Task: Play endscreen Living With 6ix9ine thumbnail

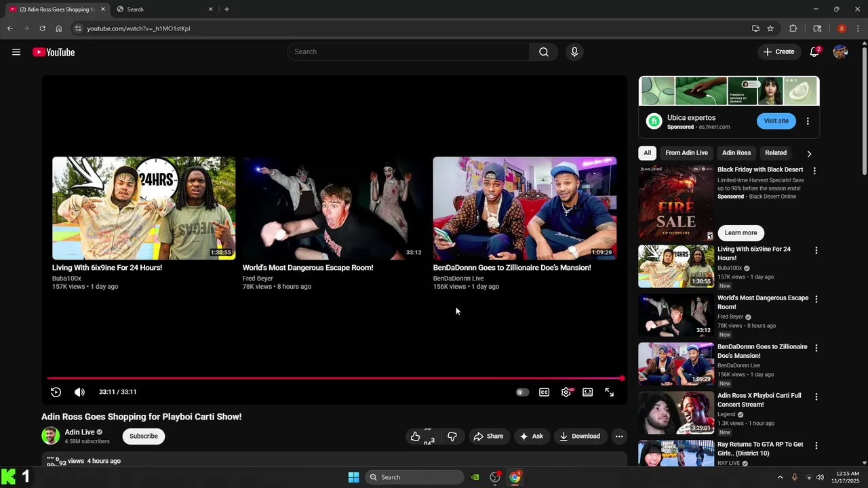Action: [144, 208]
